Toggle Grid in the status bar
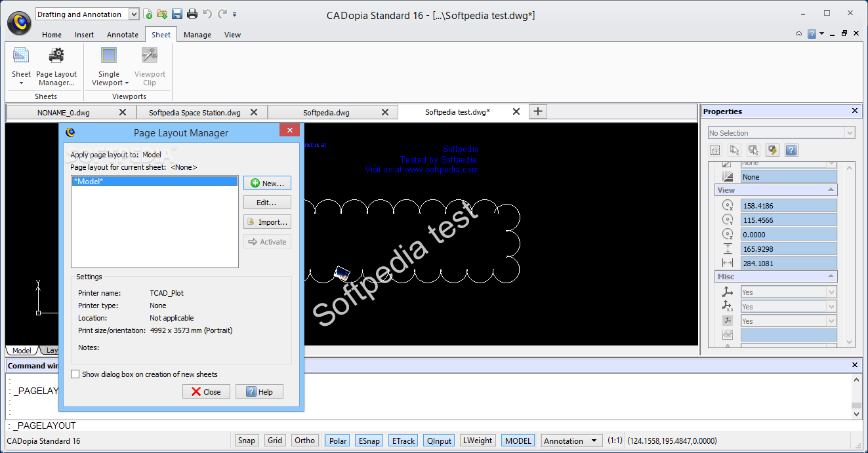The image size is (868, 453). pos(275,441)
